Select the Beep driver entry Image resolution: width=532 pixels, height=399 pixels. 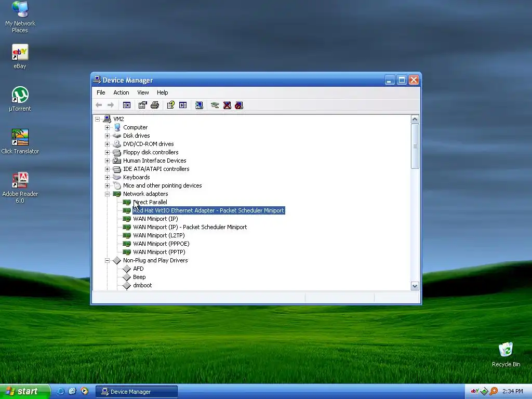tap(139, 277)
